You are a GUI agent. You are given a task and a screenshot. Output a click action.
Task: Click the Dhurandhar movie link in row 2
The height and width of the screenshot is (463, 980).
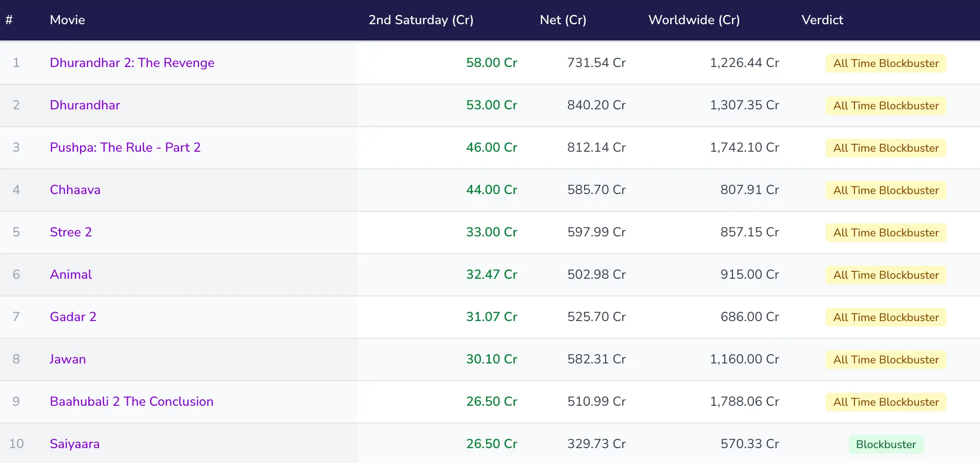click(85, 105)
